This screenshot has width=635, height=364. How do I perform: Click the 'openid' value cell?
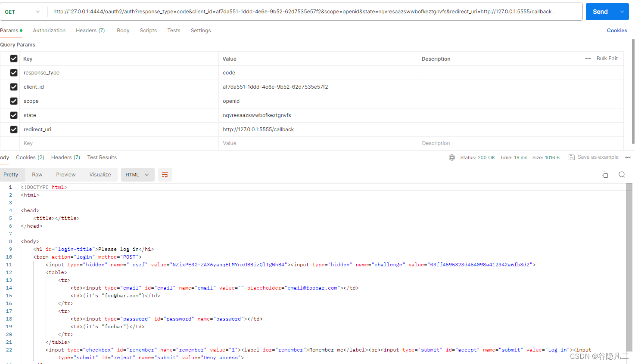click(318, 101)
